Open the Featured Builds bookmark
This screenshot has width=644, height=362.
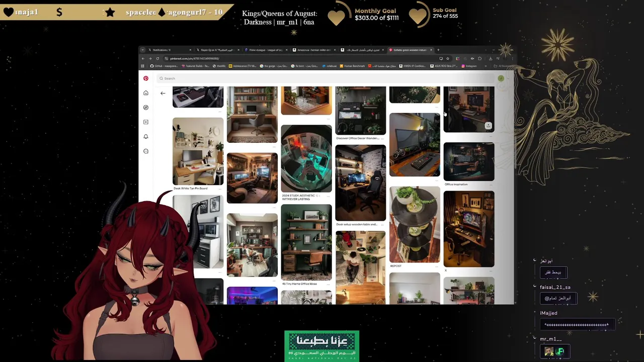(x=196, y=66)
